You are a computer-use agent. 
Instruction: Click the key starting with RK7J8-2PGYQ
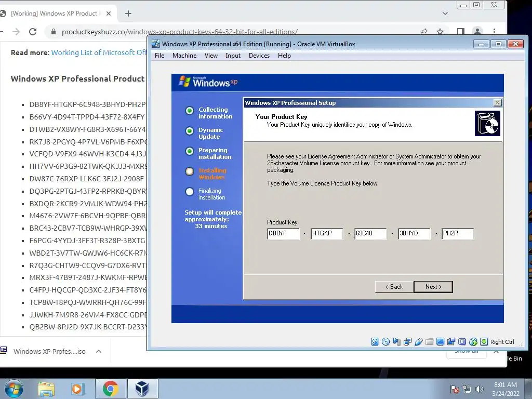coord(88,142)
